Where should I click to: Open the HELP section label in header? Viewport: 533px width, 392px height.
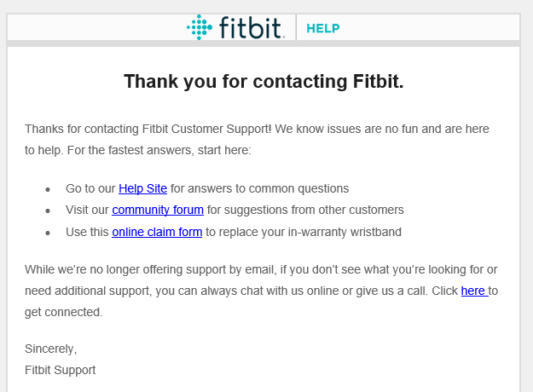(x=322, y=28)
